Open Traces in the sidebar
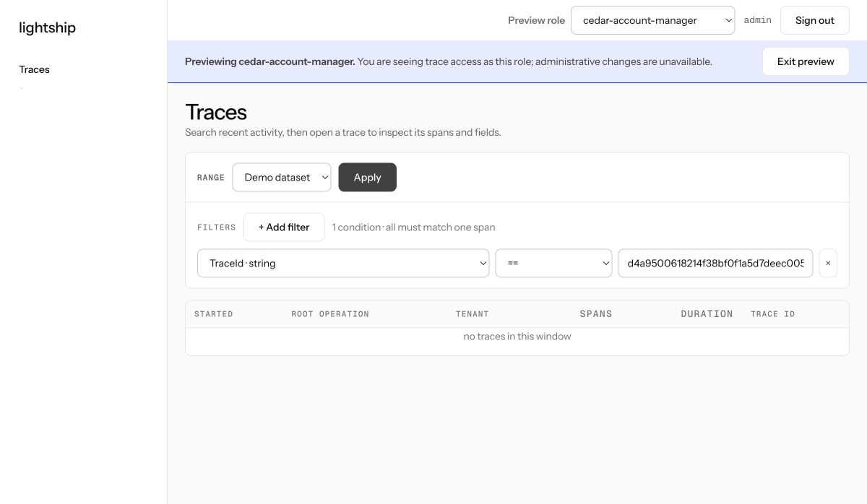The width and height of the screenshot is (867, 504). click(35, 69)
